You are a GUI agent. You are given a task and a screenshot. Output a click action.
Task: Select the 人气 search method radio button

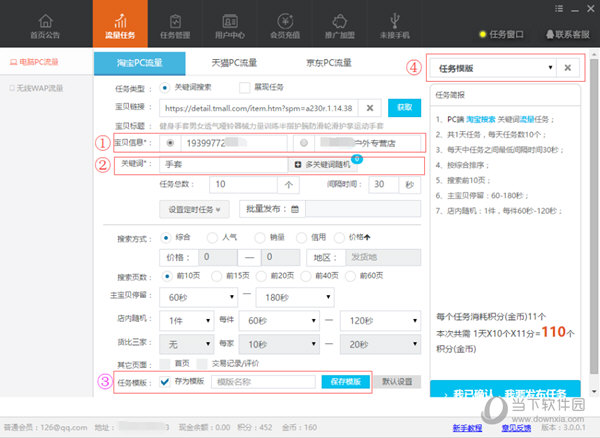tap(212, 238)
